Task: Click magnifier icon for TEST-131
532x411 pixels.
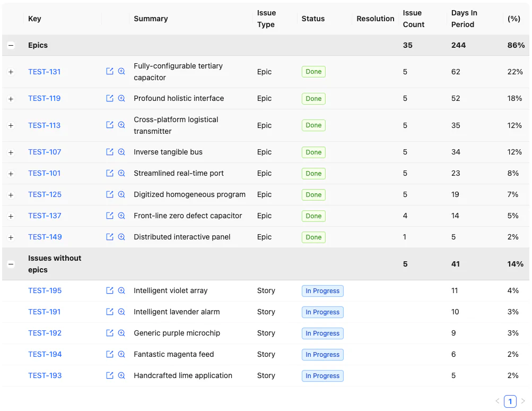Action: tap(121, 71)
